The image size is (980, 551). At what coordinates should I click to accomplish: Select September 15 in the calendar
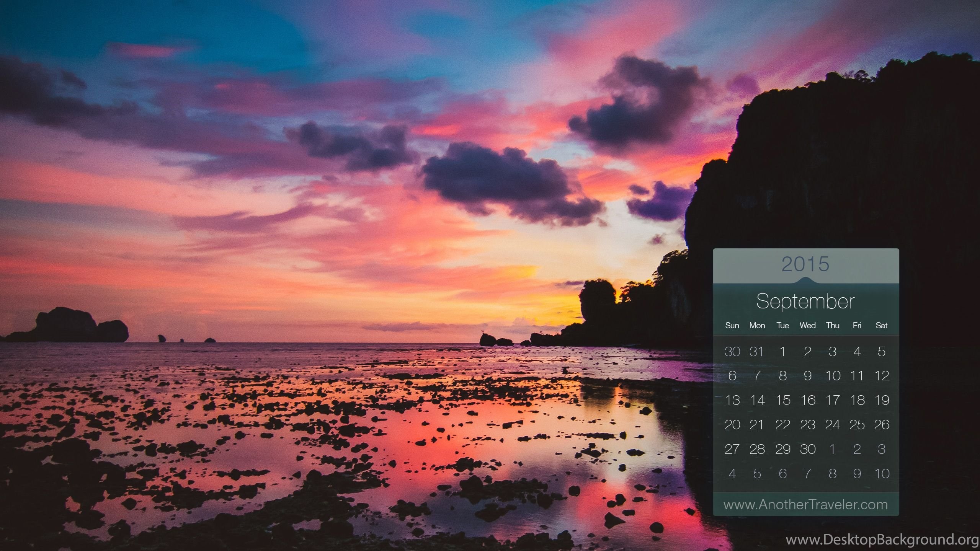tap(783, 400)
